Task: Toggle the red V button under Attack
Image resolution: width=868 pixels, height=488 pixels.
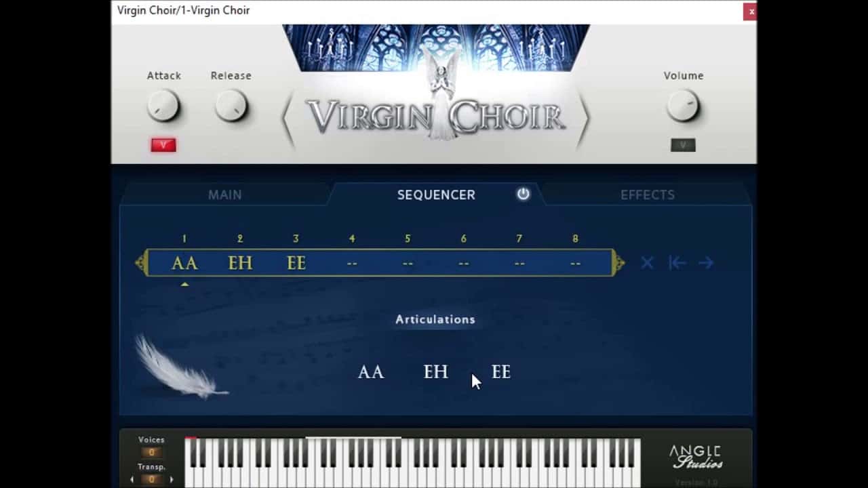Action: click(x=163, y=145)
